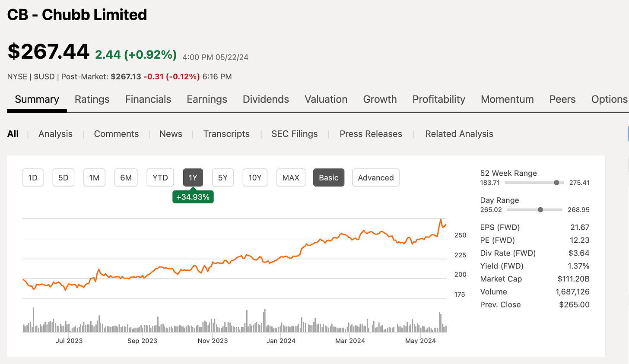Open the Options tab

pos(609,99)
